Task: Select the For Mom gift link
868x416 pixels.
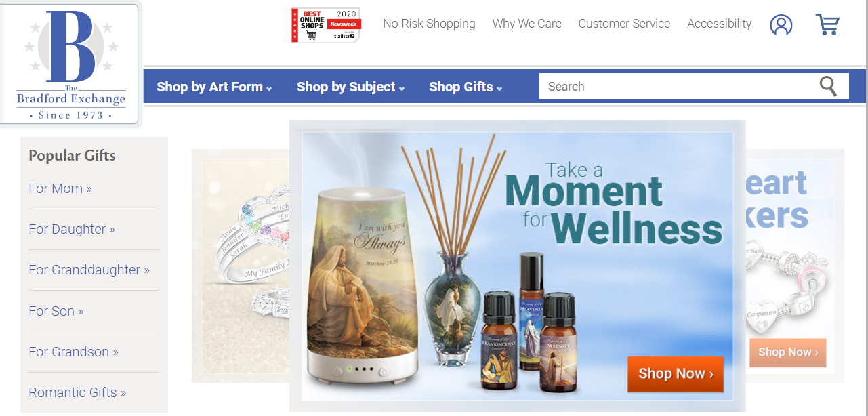Action: click(x=60, y=188)
